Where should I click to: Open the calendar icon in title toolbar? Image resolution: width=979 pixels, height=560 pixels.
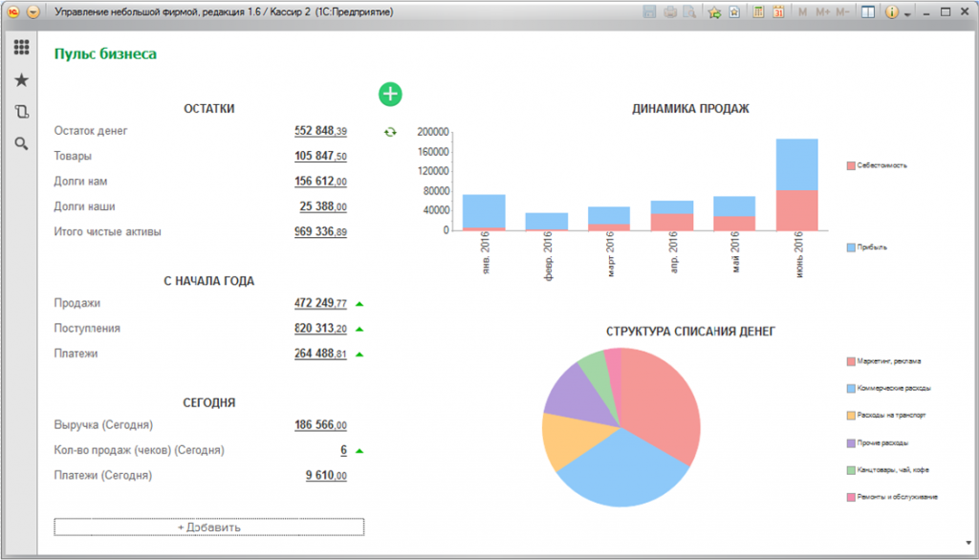coord(778,12)
